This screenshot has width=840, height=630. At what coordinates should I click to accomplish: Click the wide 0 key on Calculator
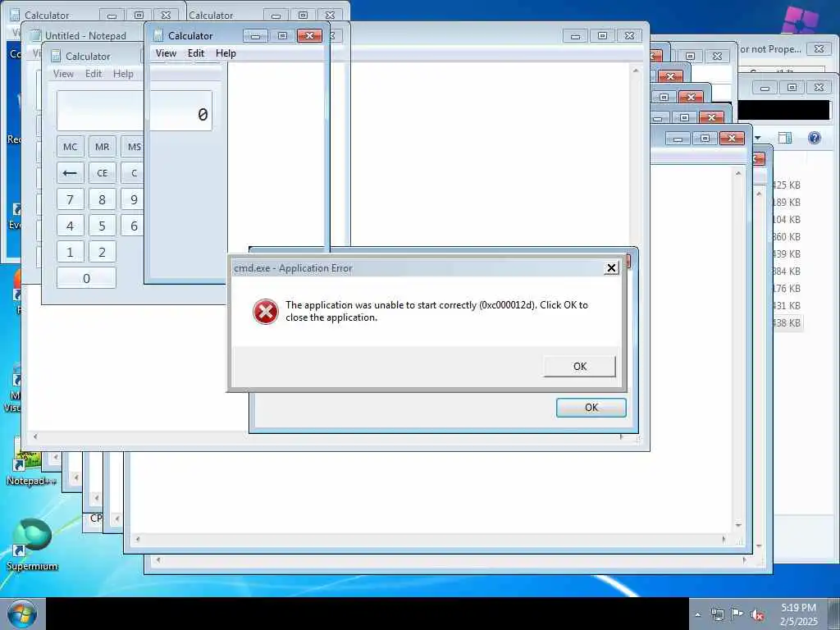click(x=86, y=279)
